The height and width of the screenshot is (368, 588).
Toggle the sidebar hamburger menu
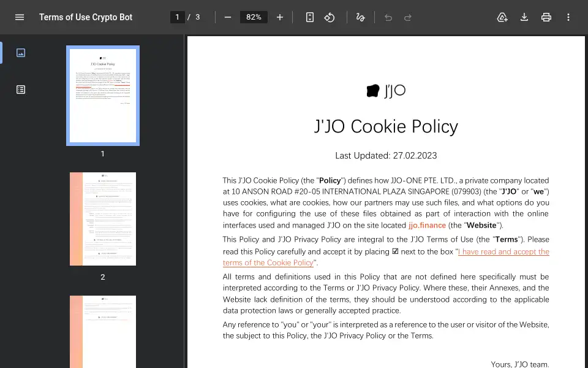point(20,17)
